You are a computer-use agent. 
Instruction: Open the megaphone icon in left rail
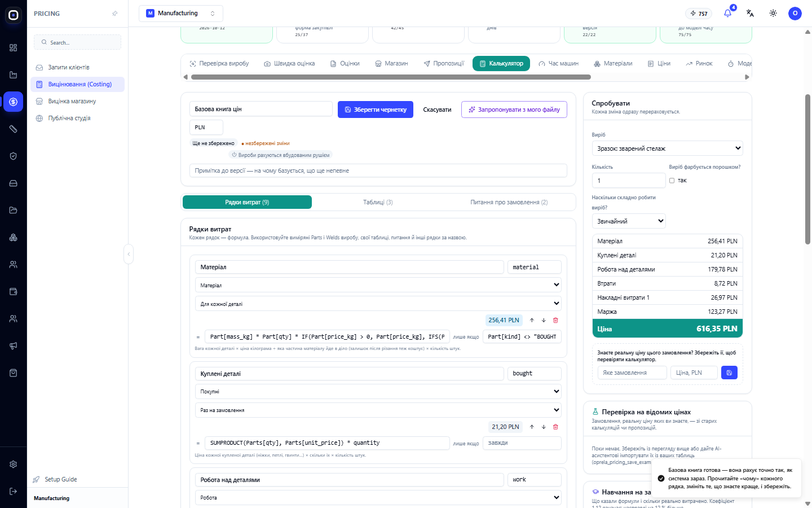pyautogui.click(x=14, y=346)
